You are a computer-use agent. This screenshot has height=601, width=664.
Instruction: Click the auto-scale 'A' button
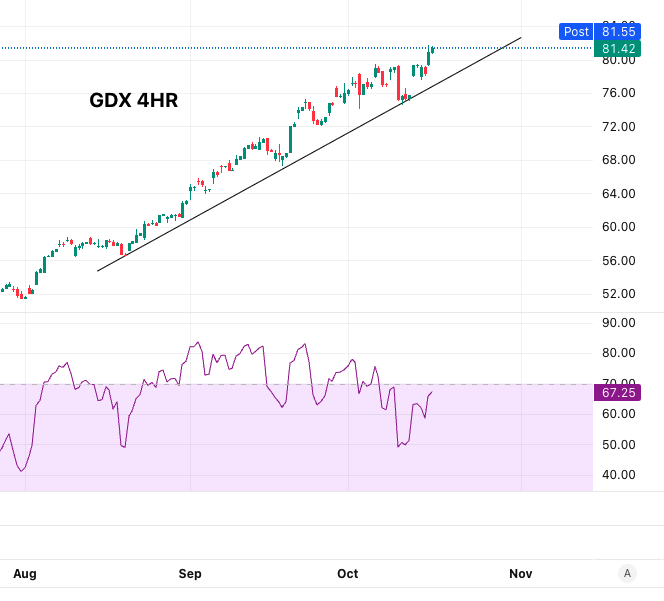click(x=627, y=573)
